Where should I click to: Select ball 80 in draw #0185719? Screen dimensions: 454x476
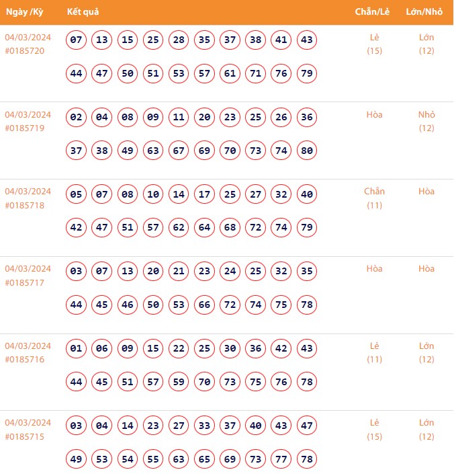(307, 151)
